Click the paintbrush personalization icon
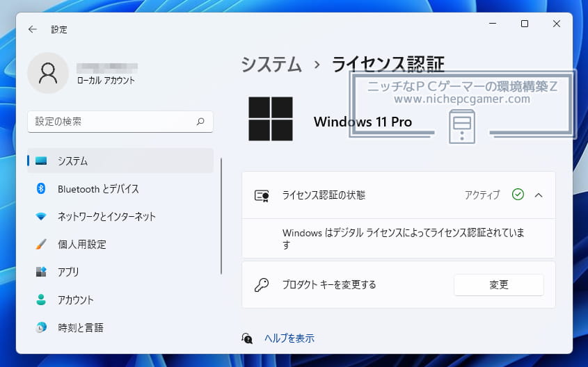Image resolution: width=588 pixels, height=367 pixels. pos(41,244)
